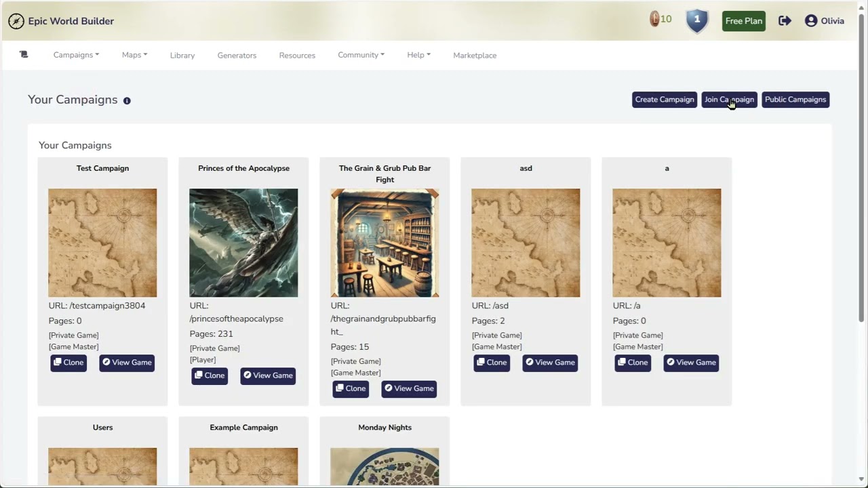View the game for campaign a
868x488 pixels.
(x=691, y=363)
